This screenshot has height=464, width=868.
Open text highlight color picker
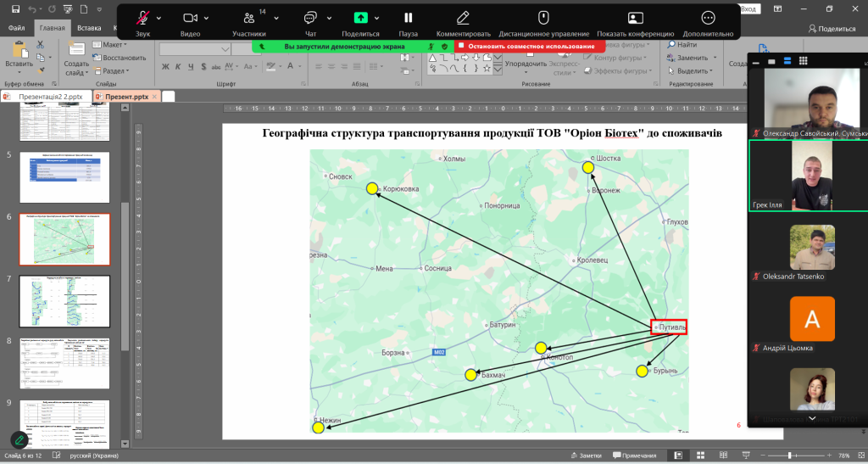click(270, 66)
